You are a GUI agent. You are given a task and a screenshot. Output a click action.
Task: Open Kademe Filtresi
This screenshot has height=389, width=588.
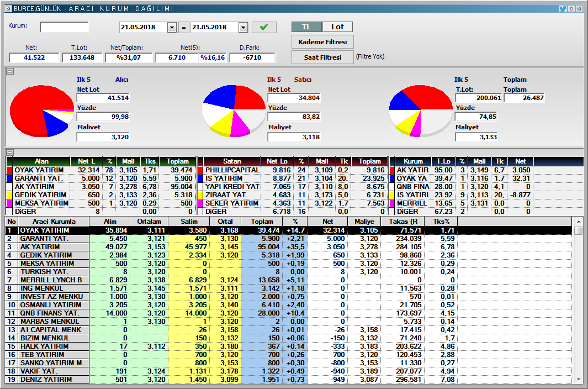click(x=322, y=42)
